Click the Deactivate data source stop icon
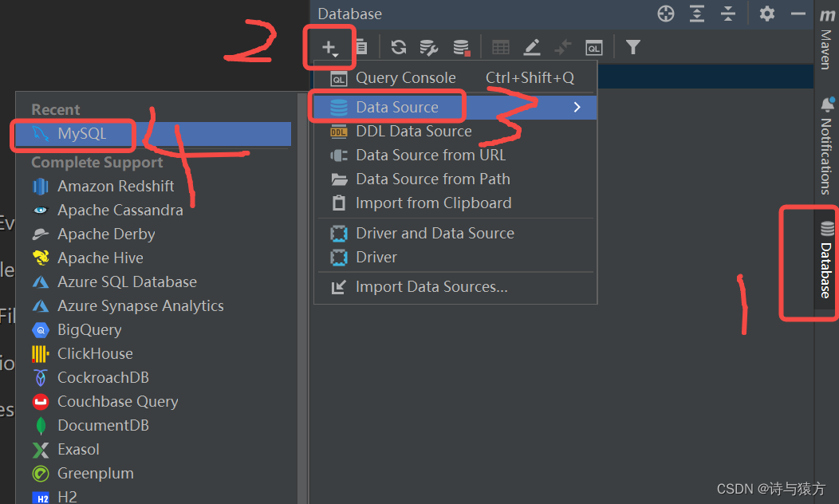The width and height of the screenshot is (839, 504). click(x=461, y=47)
